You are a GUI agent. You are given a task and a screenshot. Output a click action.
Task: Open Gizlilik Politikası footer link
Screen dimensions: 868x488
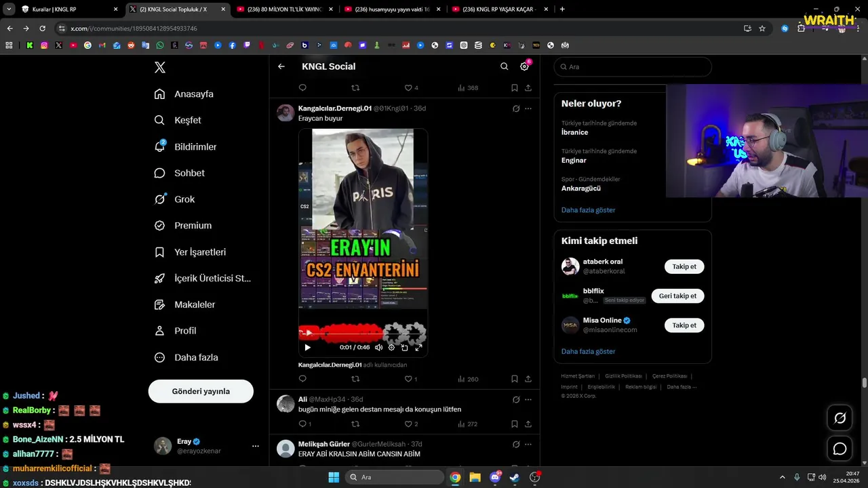(x=623, y=376)
